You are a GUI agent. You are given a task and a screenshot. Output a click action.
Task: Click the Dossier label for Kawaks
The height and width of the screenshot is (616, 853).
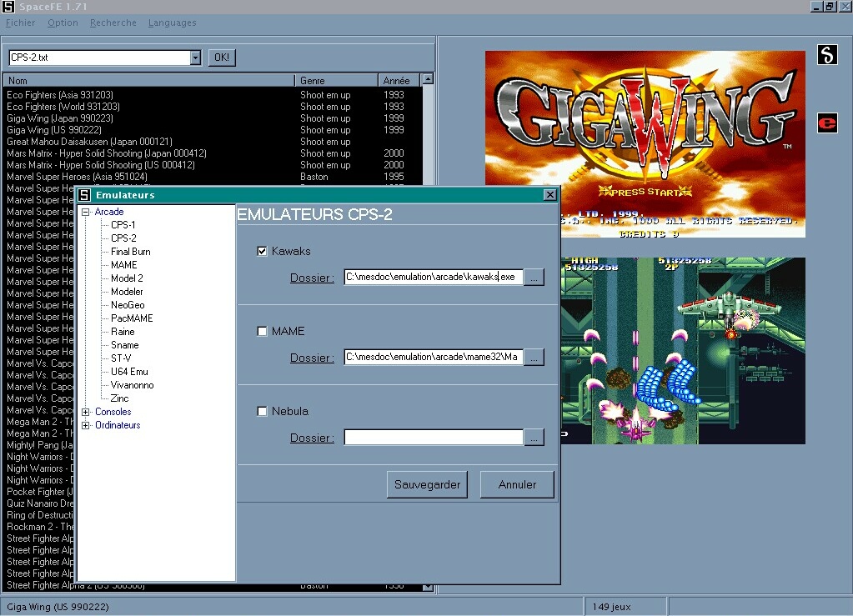coord(312,278)
